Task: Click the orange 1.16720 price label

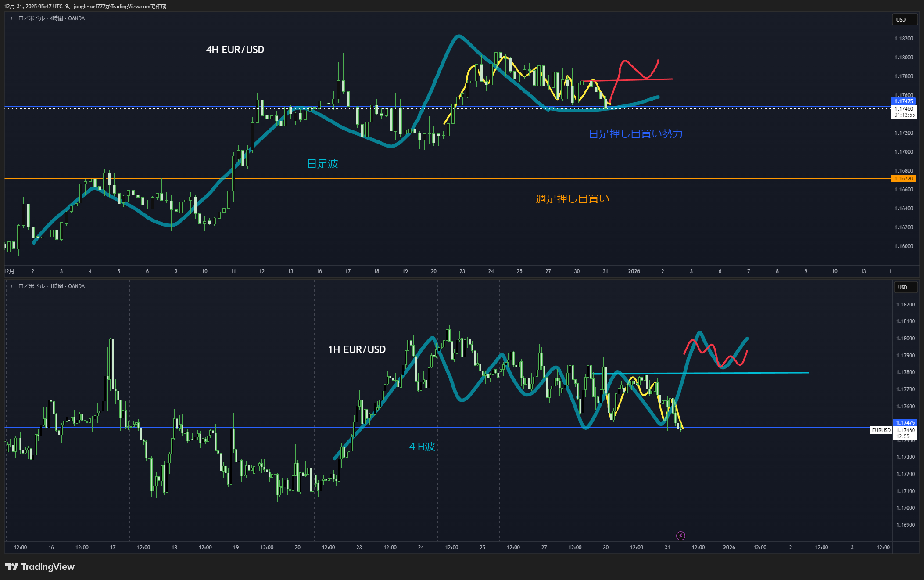Action: 903,179
